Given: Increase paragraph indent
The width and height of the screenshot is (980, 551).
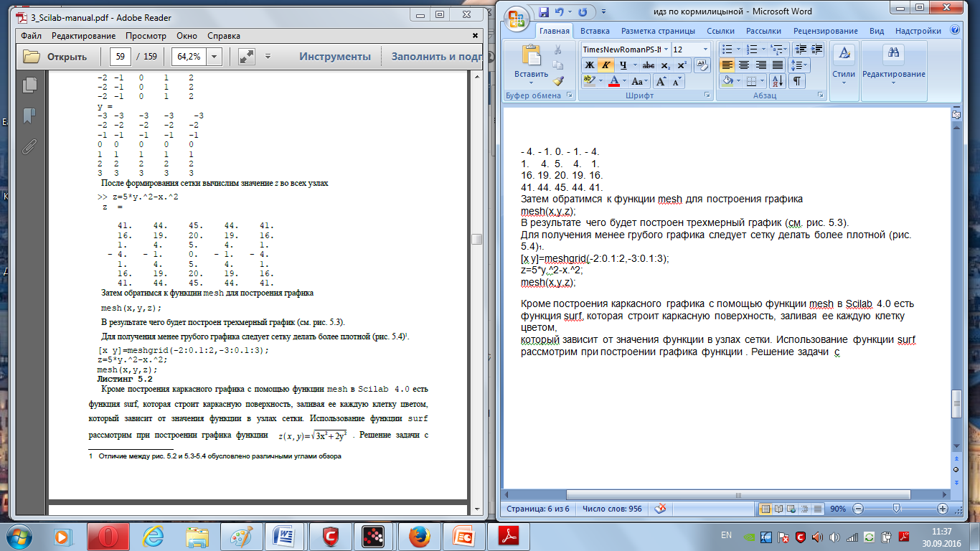Looking at the screenshot, I should [x=816, y=50].
